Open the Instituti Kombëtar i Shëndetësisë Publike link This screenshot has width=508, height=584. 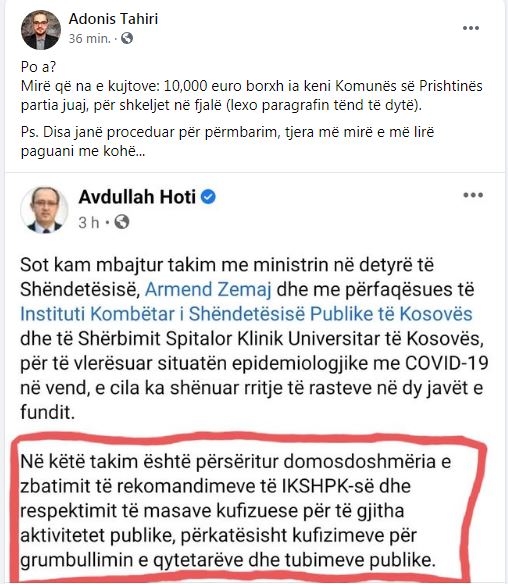pos(246,314)
